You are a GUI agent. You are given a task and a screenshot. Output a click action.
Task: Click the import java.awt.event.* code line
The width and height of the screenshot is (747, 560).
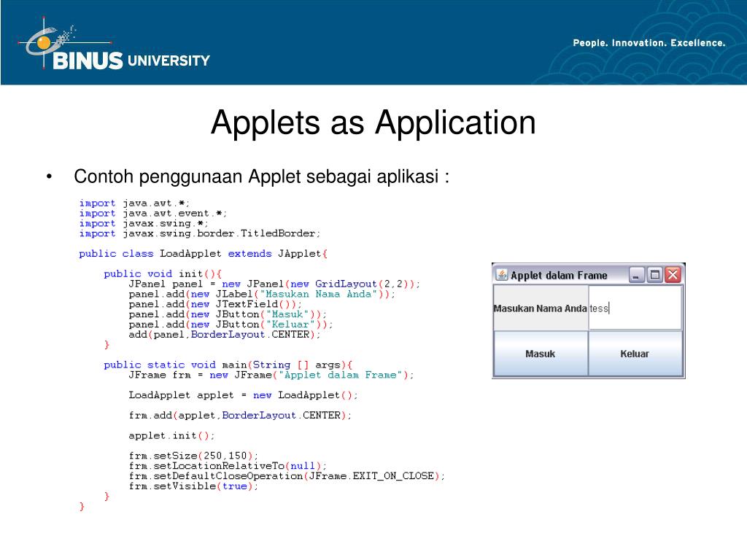pyautogui.click(x=153, y=214)
